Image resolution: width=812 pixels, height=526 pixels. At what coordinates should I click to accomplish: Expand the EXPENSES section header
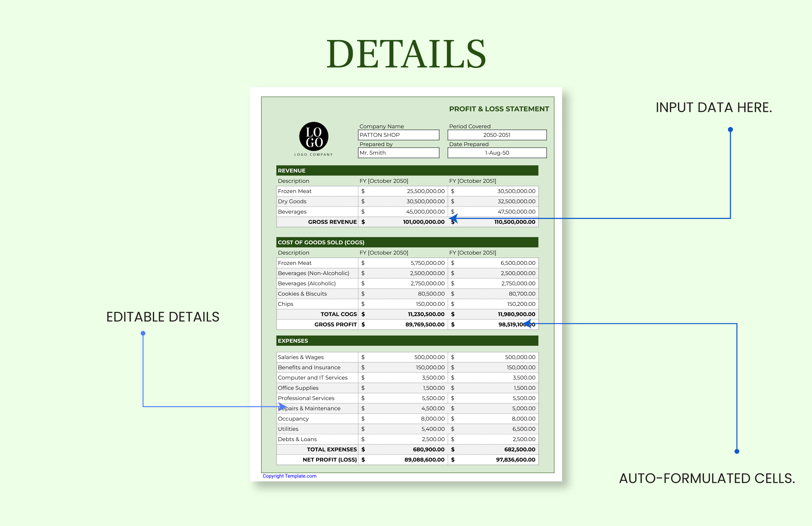407,341
